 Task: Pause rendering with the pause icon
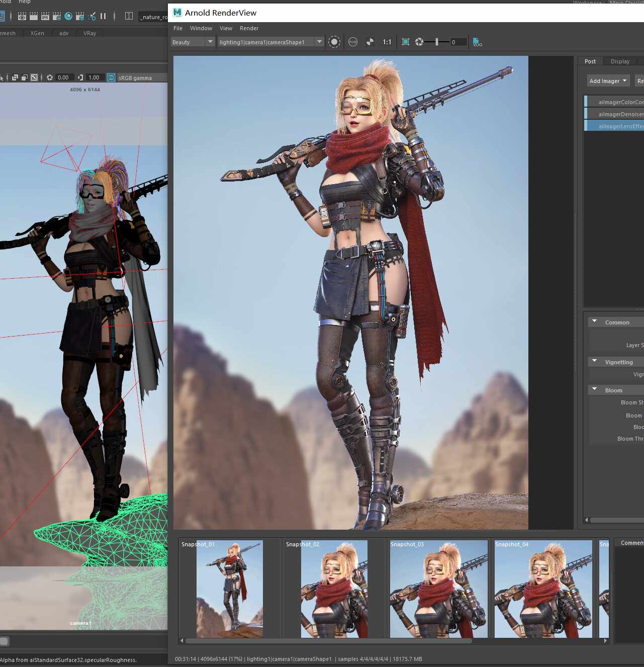coord(103,16)
